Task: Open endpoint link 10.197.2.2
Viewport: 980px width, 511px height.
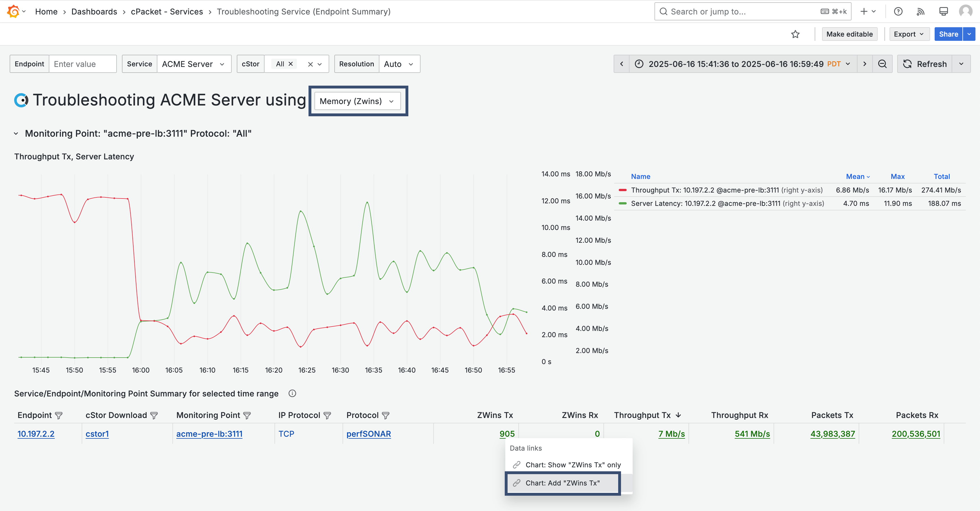Action: (36, 434)
